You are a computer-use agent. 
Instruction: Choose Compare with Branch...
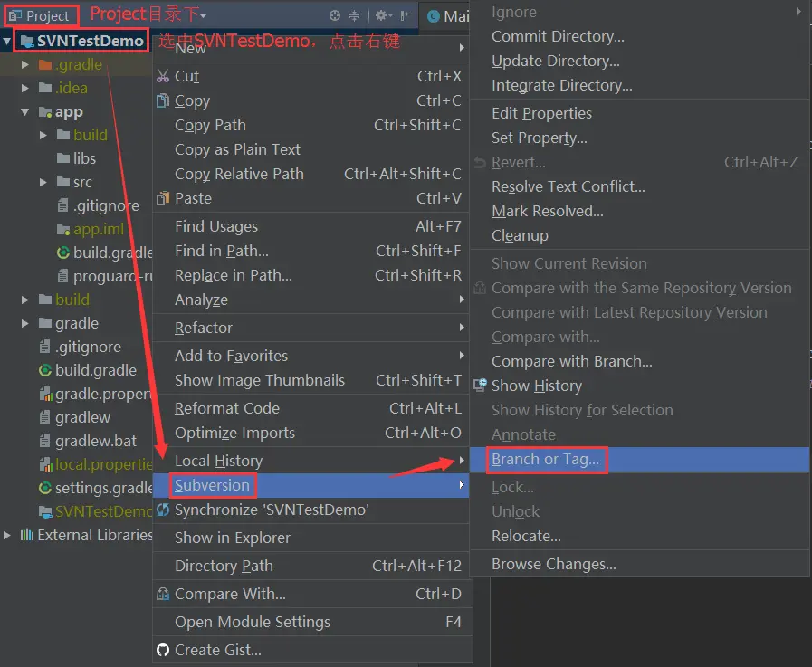(x=640, y=361)
